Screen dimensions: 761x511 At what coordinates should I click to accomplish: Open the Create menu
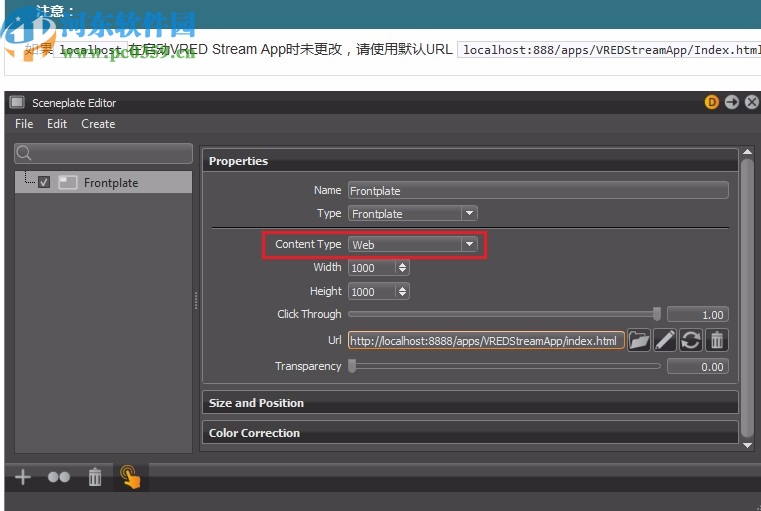point(98,124)
